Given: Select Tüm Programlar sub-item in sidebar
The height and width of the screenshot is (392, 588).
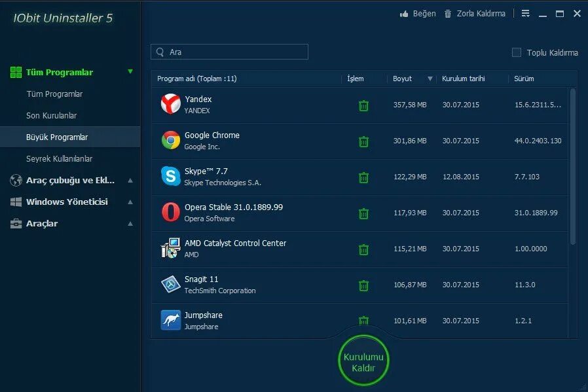Looking at the screenshot, I should point(54,94).
